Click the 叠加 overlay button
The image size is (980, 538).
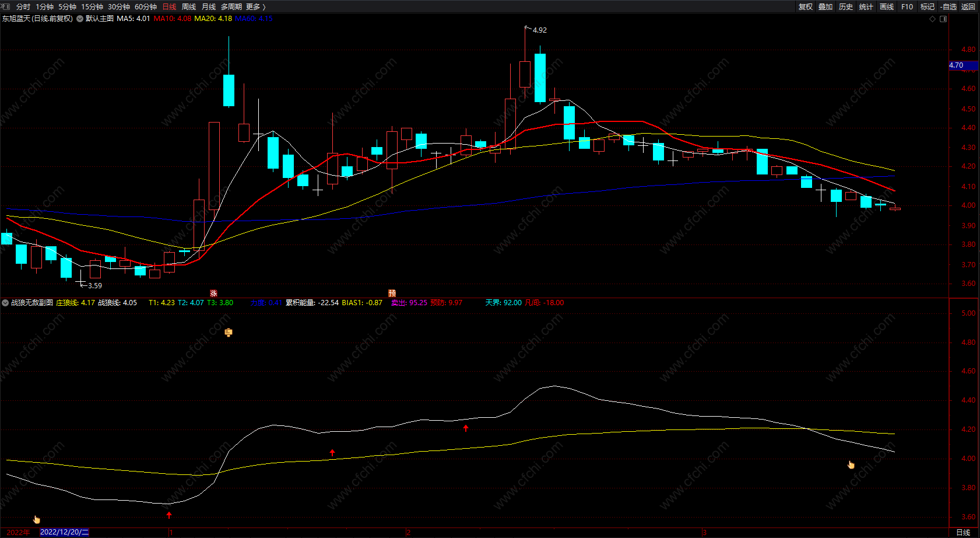point(826,7)
